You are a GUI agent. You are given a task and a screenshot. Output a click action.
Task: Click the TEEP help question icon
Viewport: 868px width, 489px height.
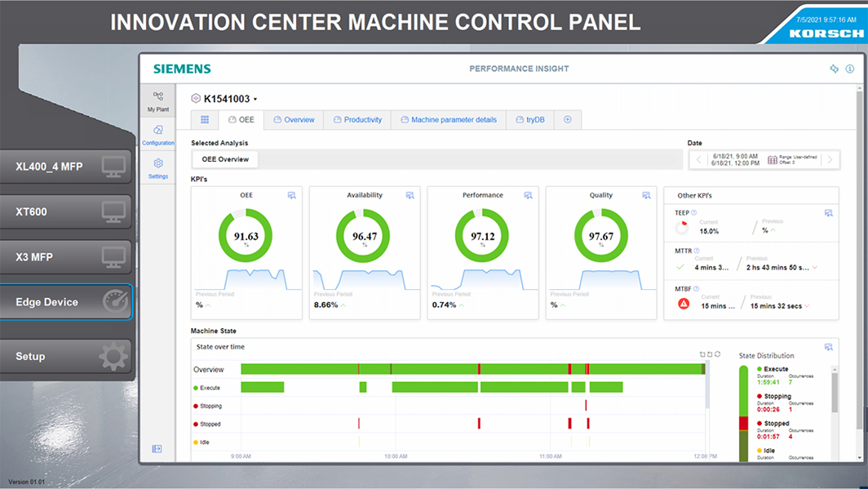click(x=693, y=212)
